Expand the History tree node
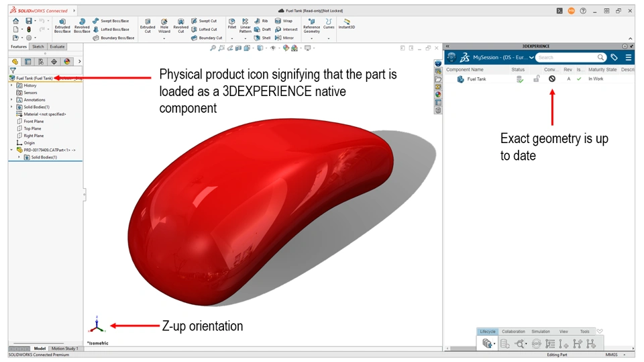This screenshot has width=644, height=362. point(11,85)
